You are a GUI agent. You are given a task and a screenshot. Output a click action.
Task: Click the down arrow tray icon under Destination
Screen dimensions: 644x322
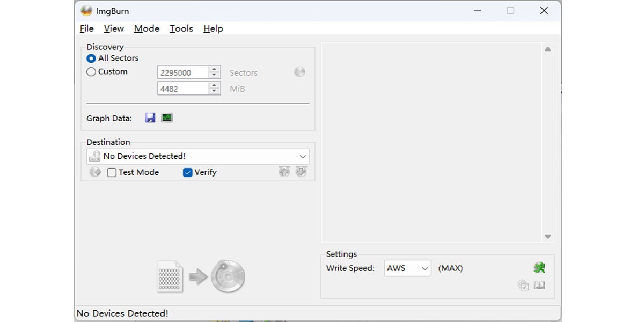[x=301, y=172]
